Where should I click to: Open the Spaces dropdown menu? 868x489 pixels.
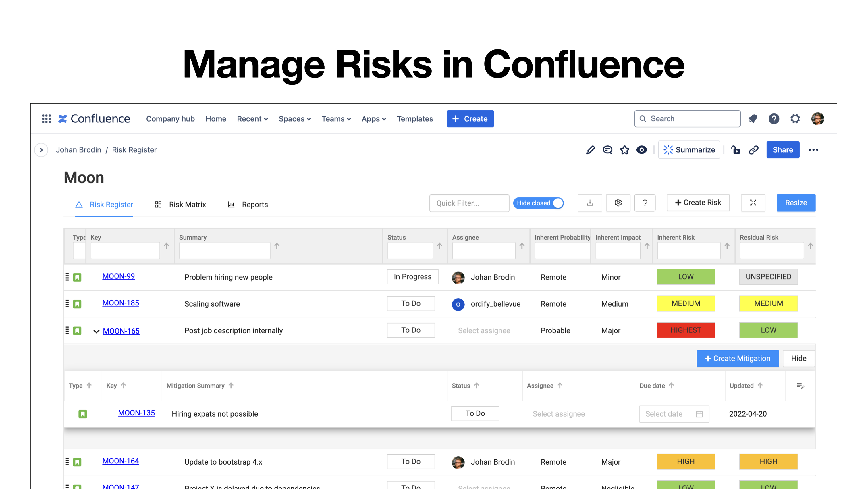(294, 119)
